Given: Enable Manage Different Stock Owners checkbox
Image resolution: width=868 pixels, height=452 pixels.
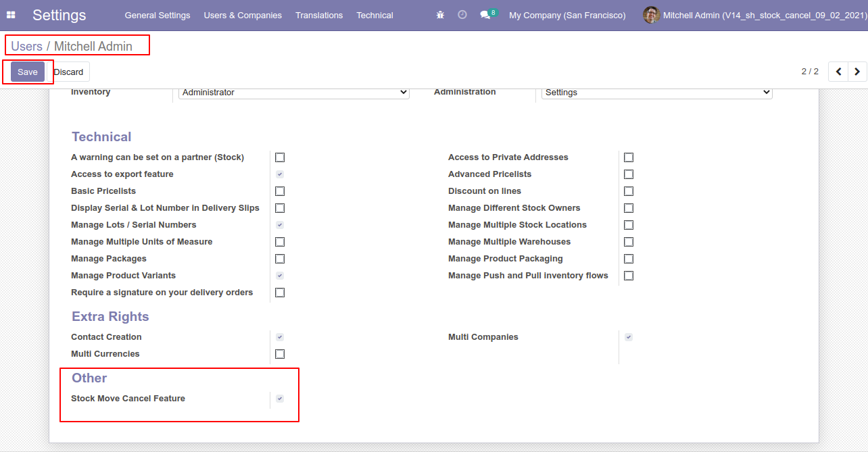Looking at the screenshot, I should pyautogui.click(x=629, y=208).
